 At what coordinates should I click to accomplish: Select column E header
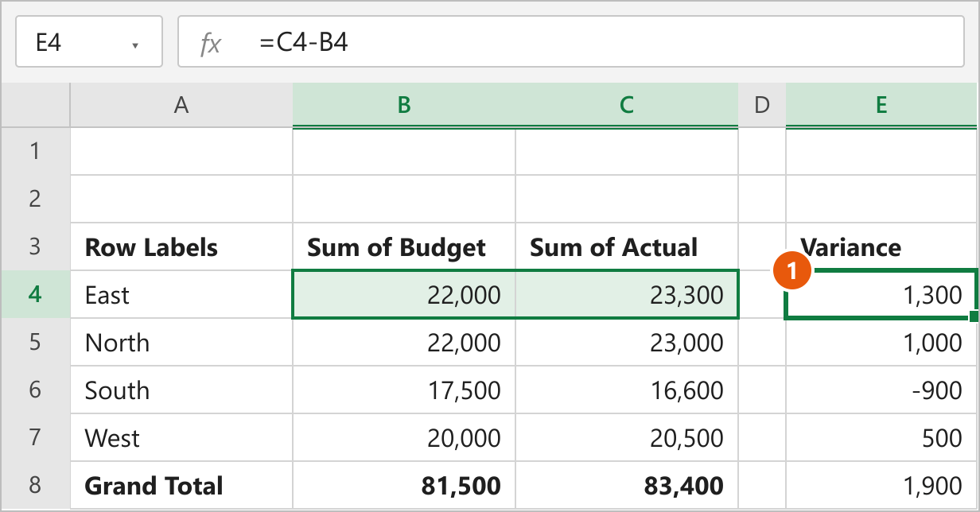(881, 104)
